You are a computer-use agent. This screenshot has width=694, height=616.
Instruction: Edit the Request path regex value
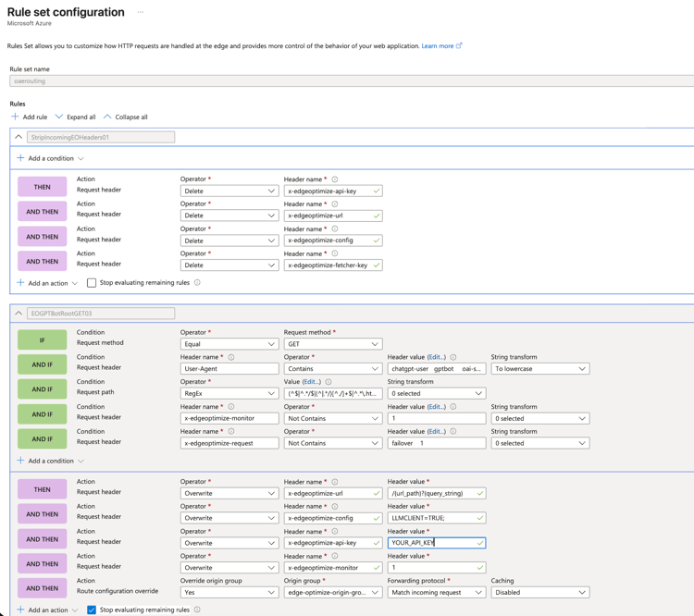tap(312, 382)
